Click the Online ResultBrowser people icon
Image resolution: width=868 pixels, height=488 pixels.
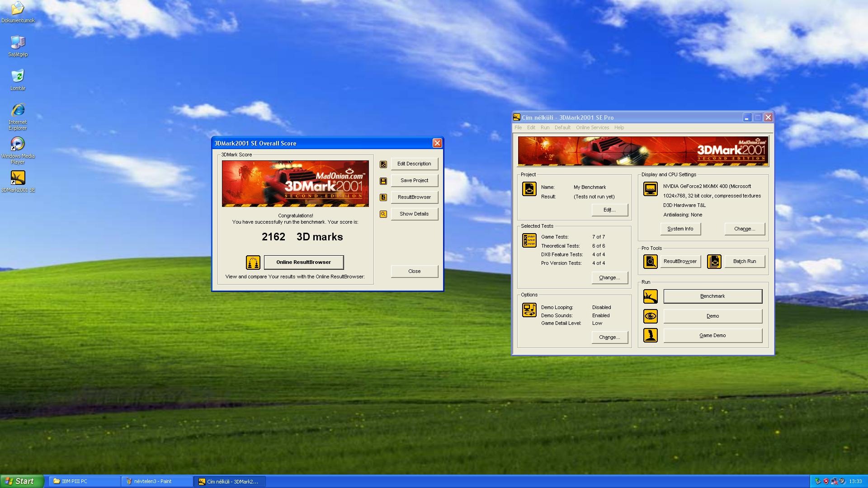(253, 262)
